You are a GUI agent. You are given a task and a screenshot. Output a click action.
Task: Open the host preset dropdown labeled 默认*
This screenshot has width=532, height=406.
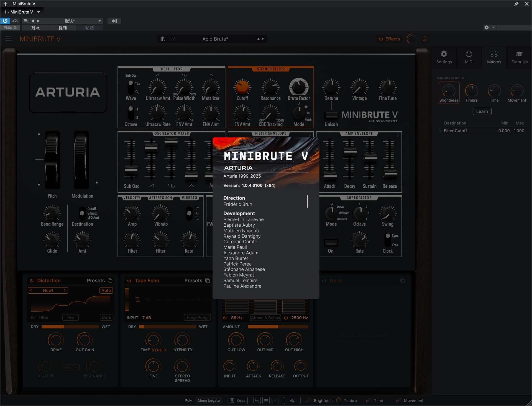pyautogui.click(x=72, y=21)
